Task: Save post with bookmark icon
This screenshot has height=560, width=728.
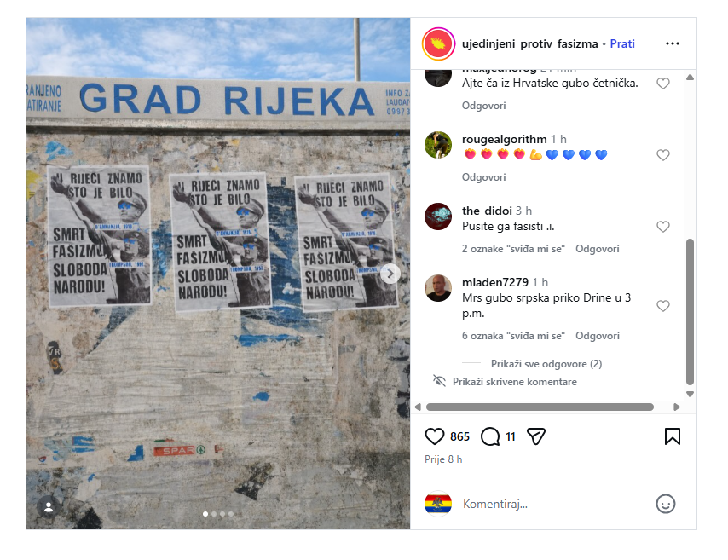Action: tap(673, 436)
